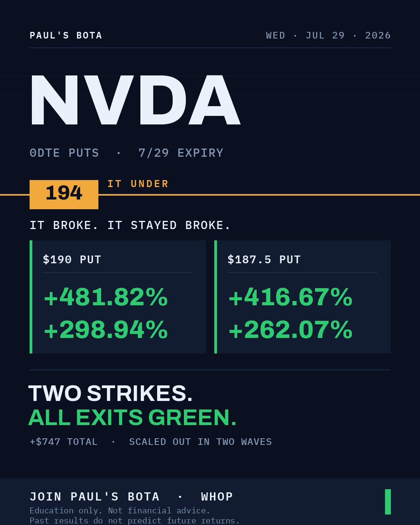The width and height of the screenshot is (420, 525).
Task: Click the orange 194 price badge
Action: (64, 194)
